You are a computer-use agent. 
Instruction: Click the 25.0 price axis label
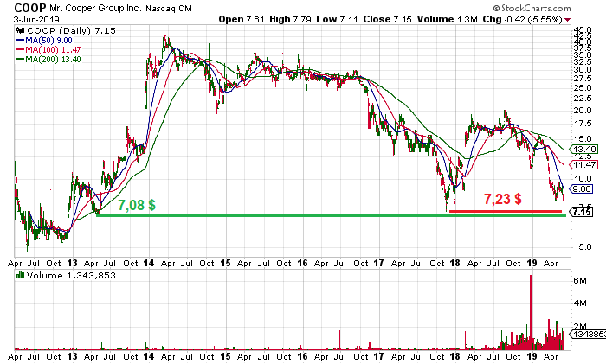coord(583,87)
